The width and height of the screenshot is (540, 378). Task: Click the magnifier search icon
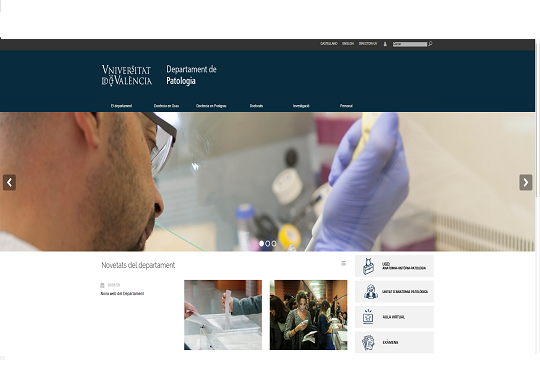pos(430,44)
